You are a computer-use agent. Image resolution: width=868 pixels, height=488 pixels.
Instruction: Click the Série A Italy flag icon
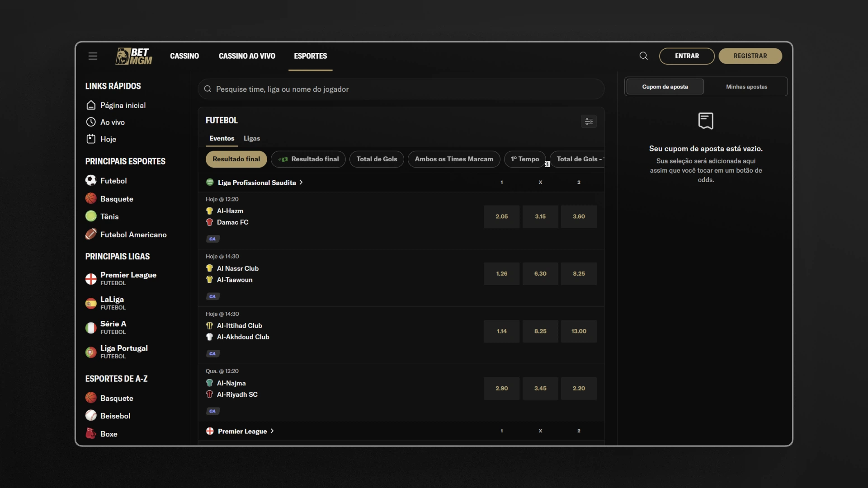pyautogui.click(x=91, y=328)
